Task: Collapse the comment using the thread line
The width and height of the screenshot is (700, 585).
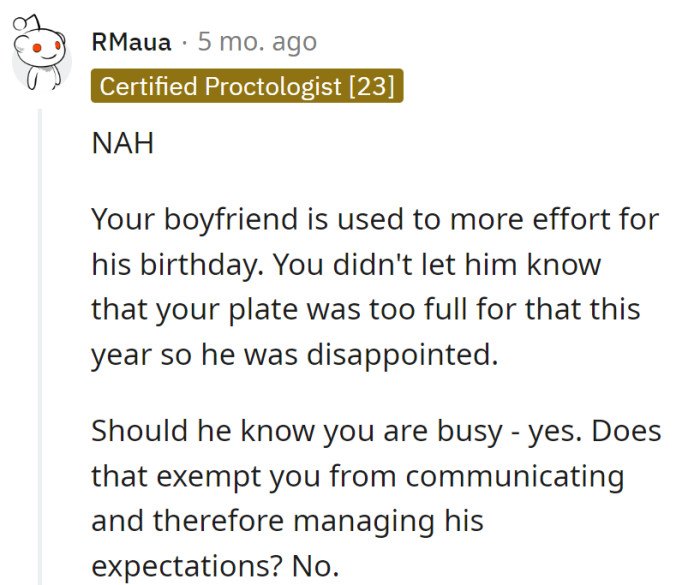Action: (x=41, y=340)
